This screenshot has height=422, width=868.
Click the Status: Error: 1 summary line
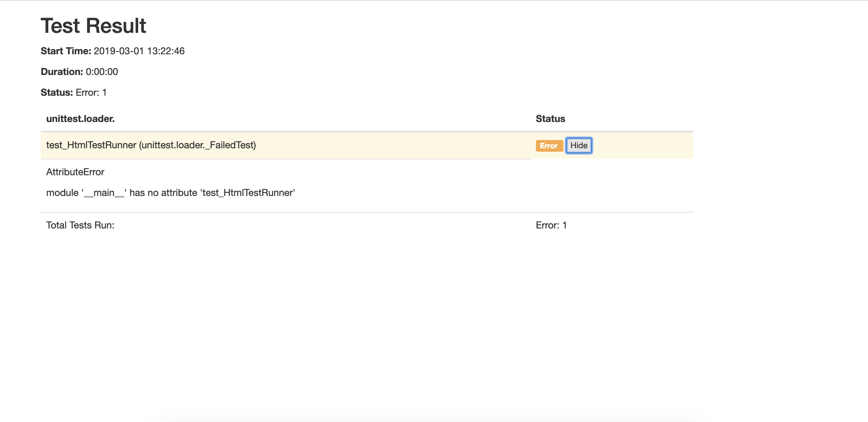[x=74, y=93]
